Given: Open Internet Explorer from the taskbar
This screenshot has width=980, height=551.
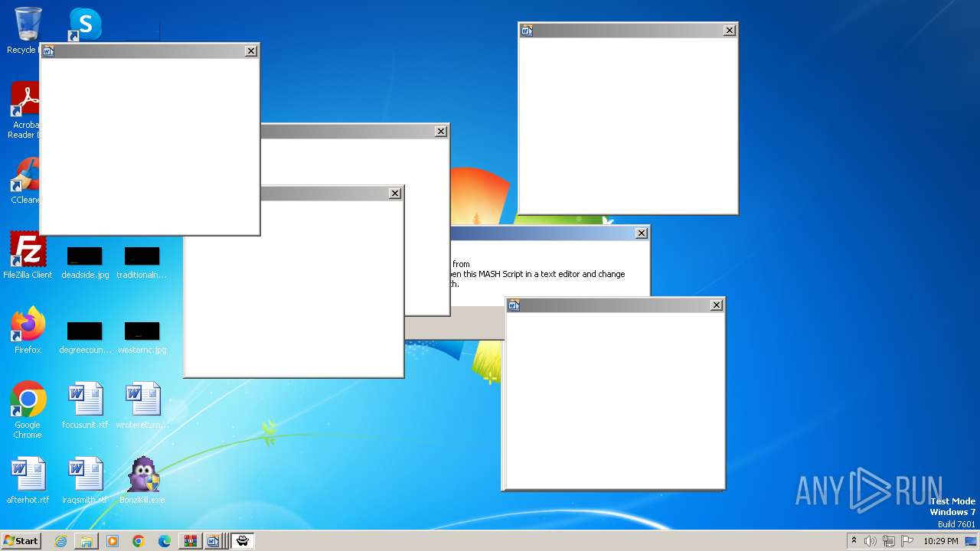Looking at the screenshot, I should 60,541.
